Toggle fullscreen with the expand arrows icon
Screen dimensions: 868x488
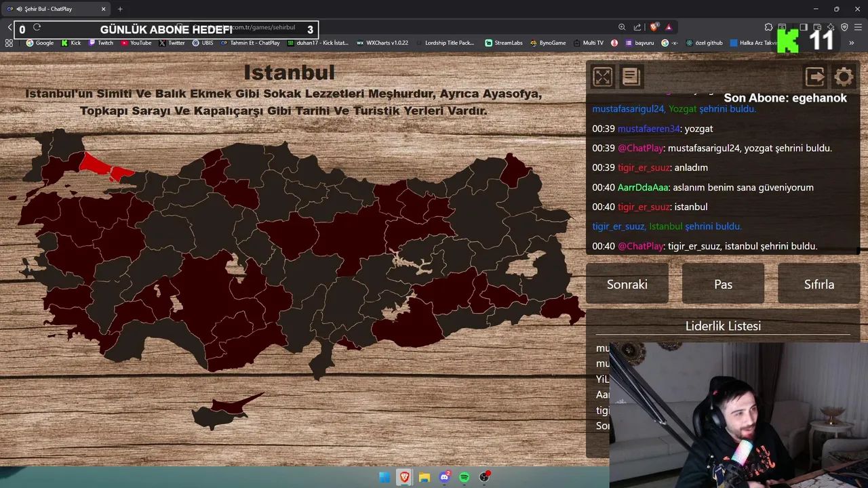click(x=602, y=77)
